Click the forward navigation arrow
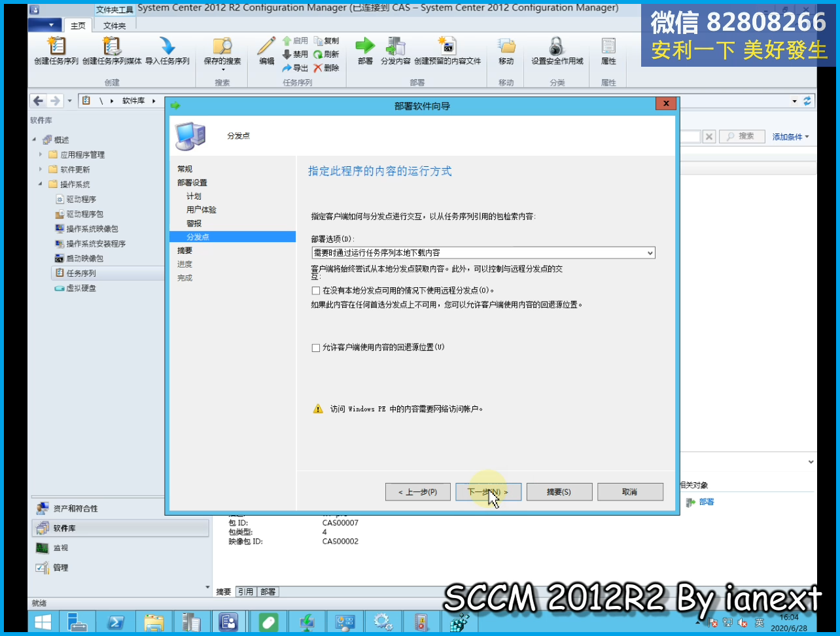The width and height of the screenshot is (840, 636). click(55, 101)
